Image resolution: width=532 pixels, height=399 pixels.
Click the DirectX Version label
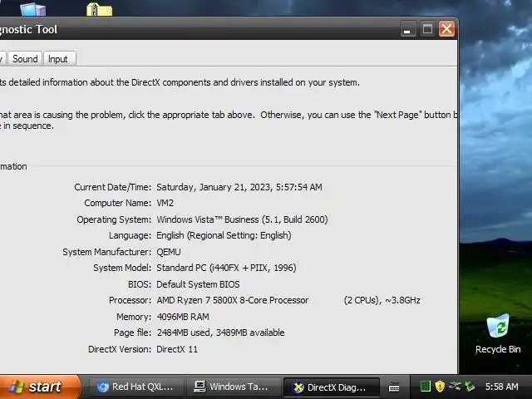click(120, 349)
